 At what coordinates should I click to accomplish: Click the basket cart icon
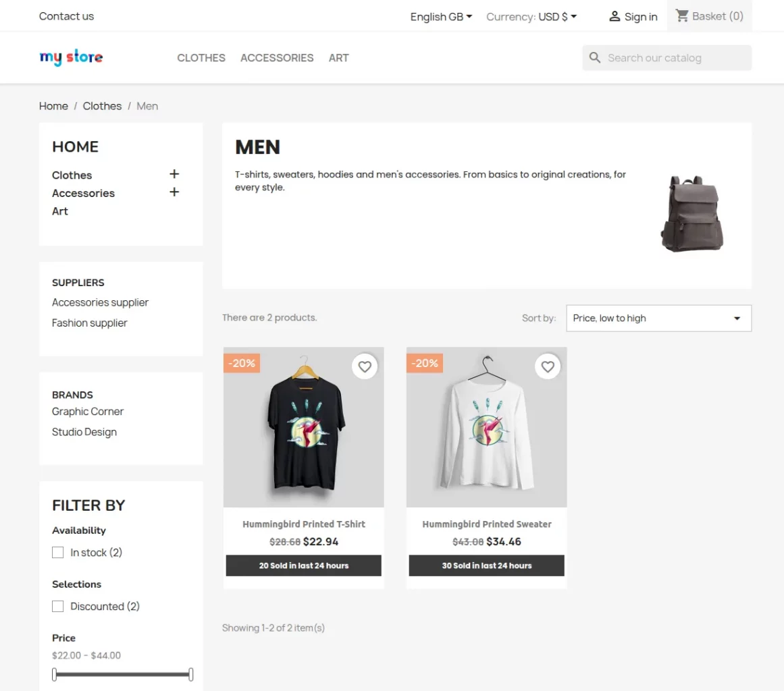(682, 16)
